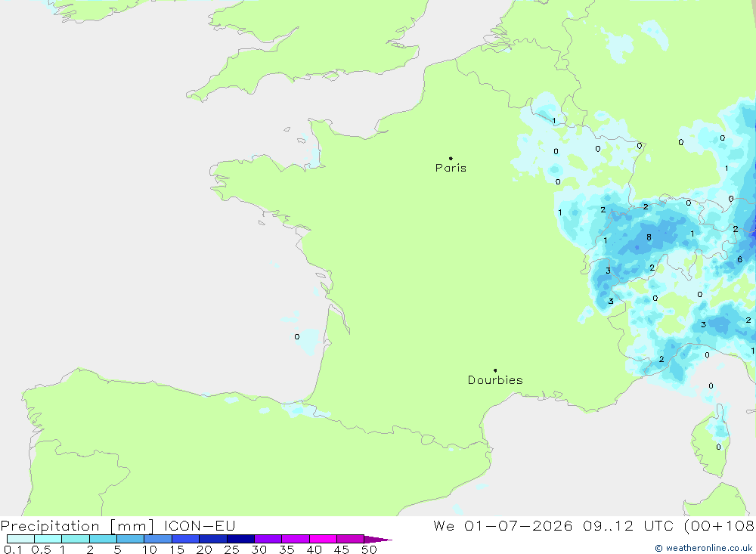Select the 40–45 mm legend color

(323, 539)
